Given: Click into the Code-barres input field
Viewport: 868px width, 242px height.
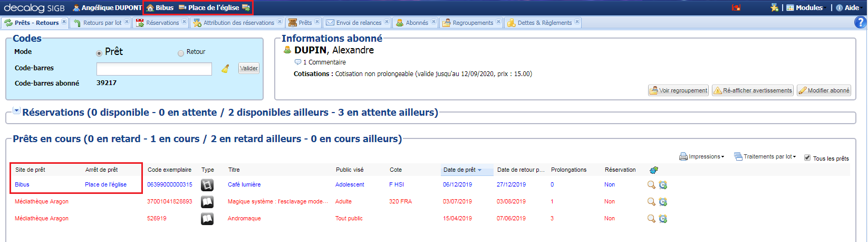Looking at the screenshot, I should pos(154,69).
